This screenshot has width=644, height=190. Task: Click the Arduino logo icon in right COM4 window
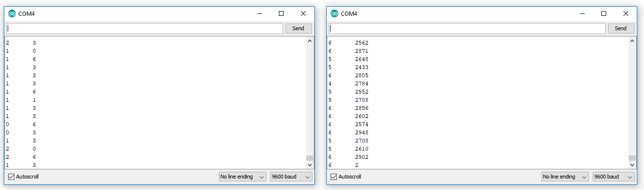coord(334,13)
